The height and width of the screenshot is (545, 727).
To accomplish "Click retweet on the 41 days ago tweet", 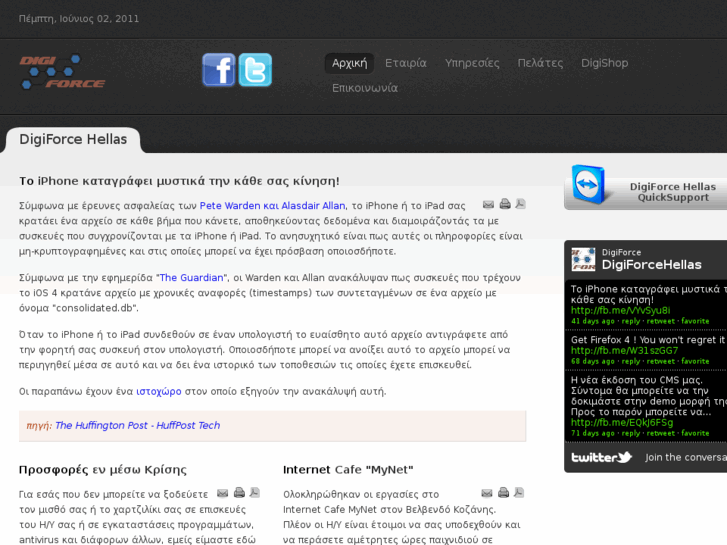I will 661,321.
